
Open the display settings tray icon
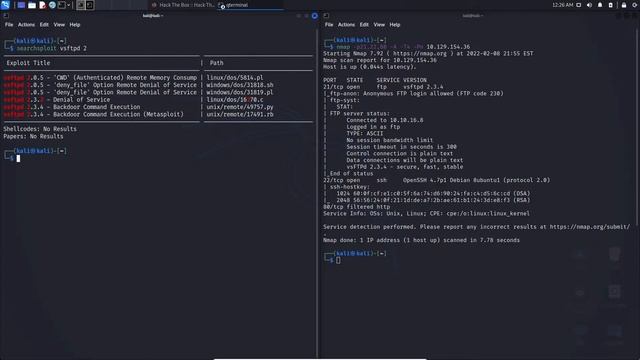(579, 5)
